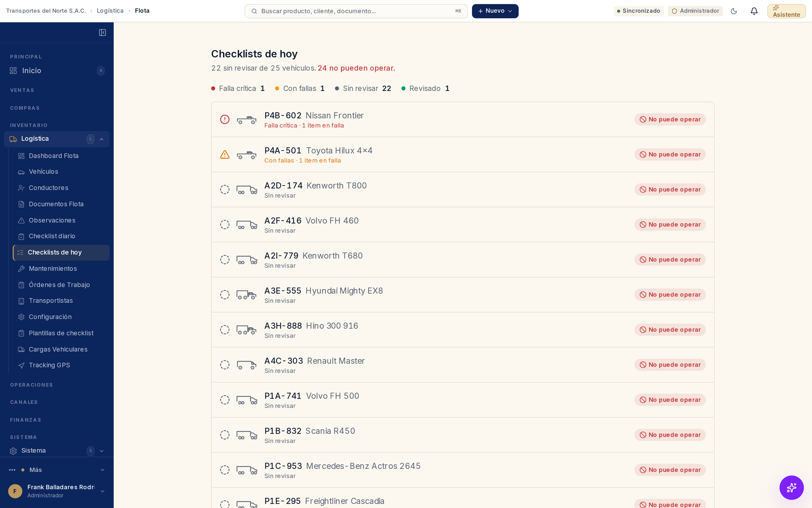
Task: Open Conductores sidebar item
Action: coord(61,188)
